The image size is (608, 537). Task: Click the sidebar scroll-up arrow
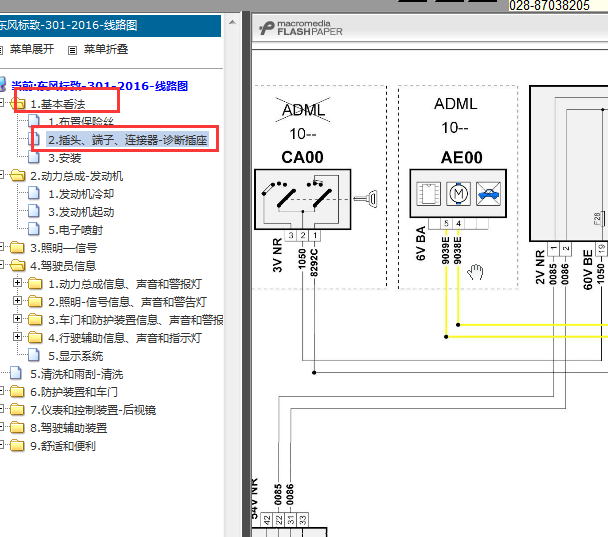pyautogui.click(x=232, y=22)
